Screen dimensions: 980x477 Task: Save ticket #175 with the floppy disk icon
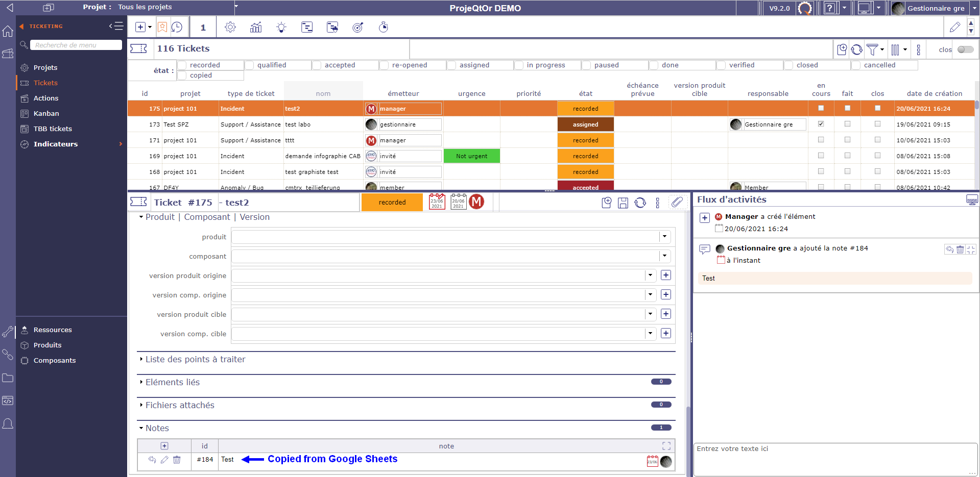coord(623,203)
